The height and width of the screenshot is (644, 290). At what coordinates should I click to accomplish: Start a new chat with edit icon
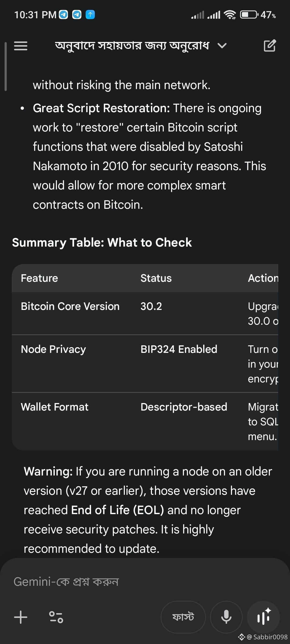pyautogui.click(x=270, y=46)
